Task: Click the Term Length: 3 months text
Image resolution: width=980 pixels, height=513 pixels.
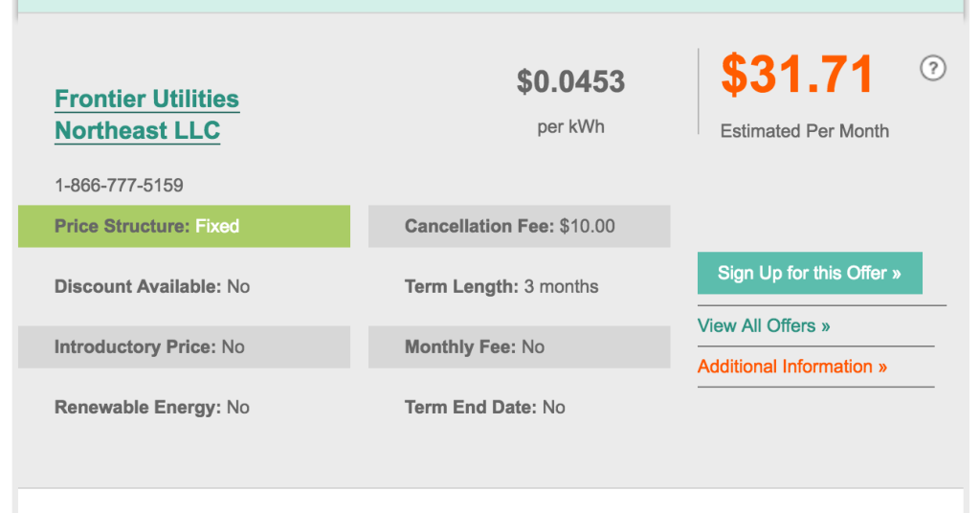Action: pos(501,287)
